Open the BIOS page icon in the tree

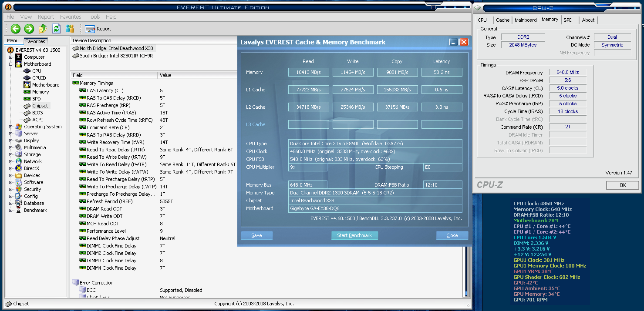point(27,113)
